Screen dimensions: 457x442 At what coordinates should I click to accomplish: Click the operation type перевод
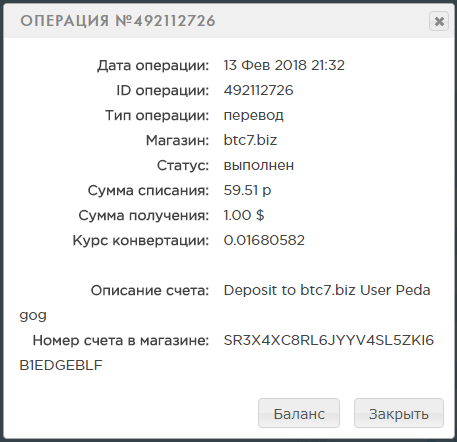pyautogui.click(x=253, y=116)
